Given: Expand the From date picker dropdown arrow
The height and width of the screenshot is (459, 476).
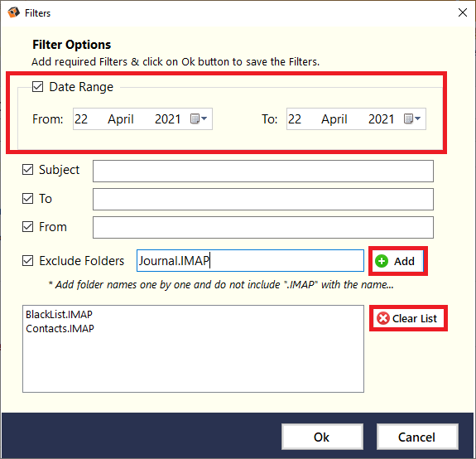Looking at the screenshot, I should click(x=204, y=118).
